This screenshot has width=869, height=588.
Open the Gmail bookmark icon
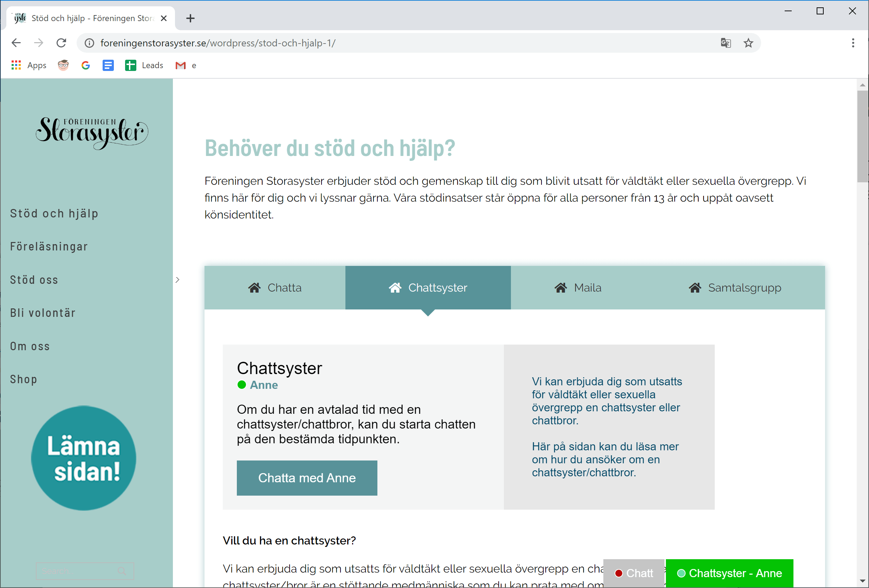(x=181, y=65)
